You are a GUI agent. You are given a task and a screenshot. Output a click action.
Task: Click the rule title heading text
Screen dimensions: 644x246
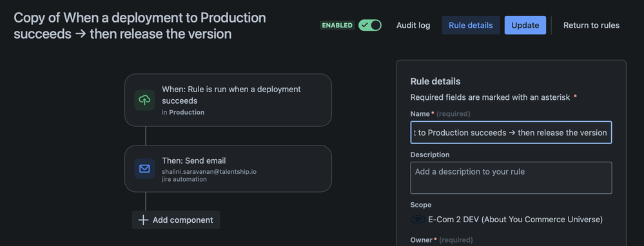tap(140, 25)
